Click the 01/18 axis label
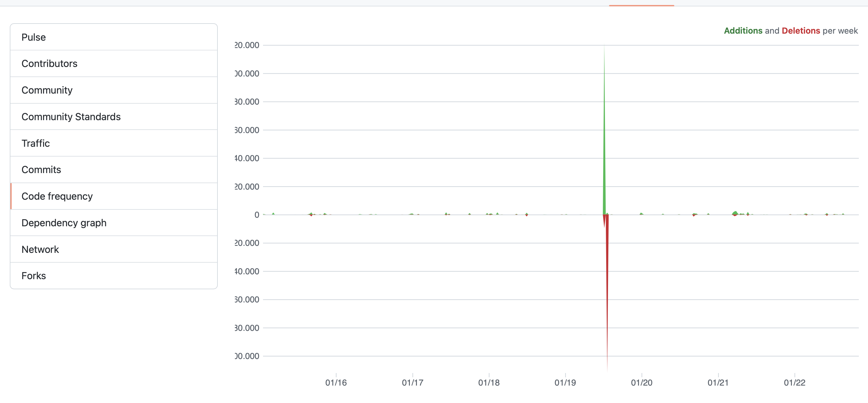 coord(489,383)
